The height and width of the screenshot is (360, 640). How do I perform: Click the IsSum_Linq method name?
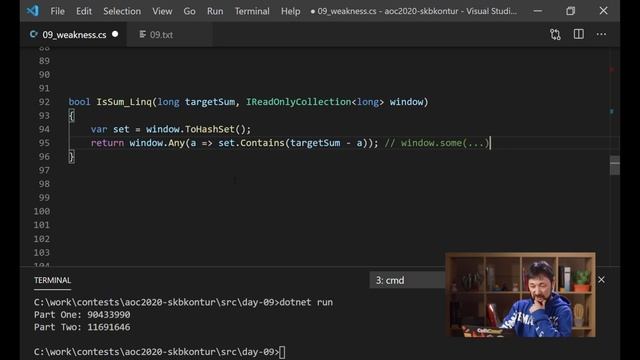point(124,102)
